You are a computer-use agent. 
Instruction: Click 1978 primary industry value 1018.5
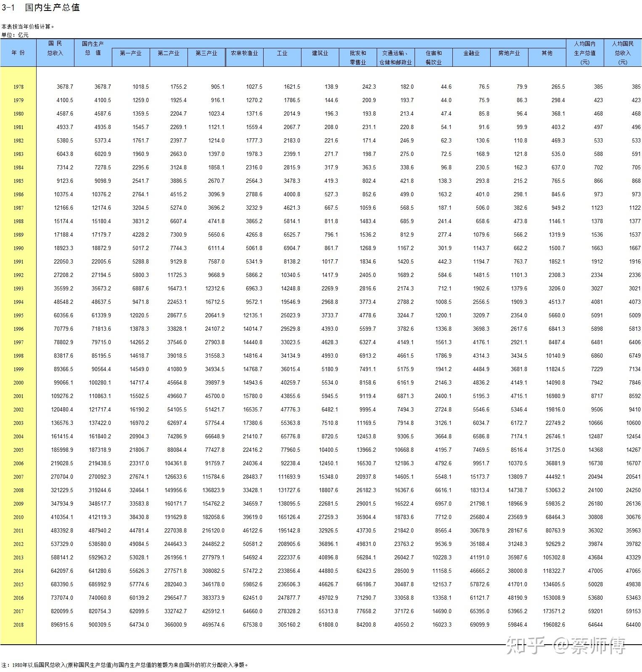[x=140, y=87]
